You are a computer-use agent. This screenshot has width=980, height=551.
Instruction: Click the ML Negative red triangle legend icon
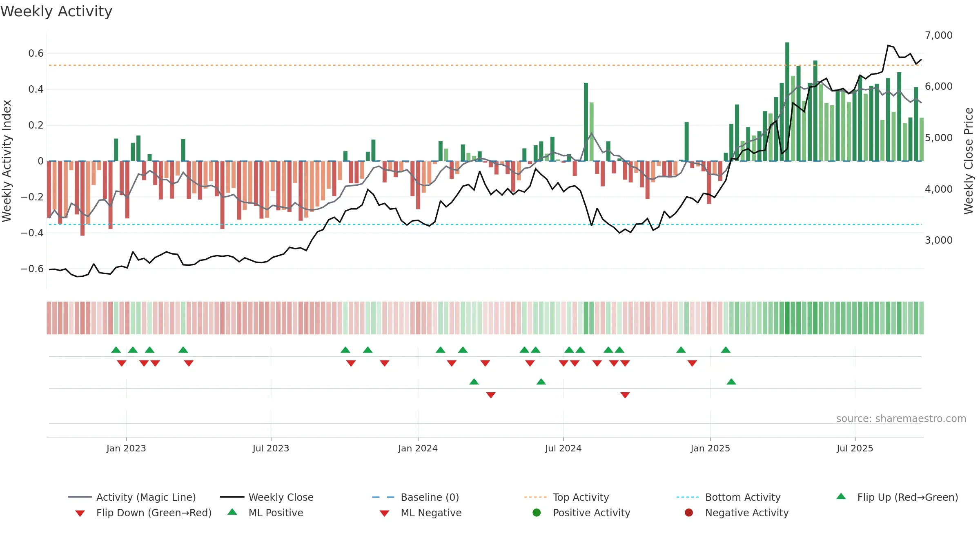tap(384, 513)
